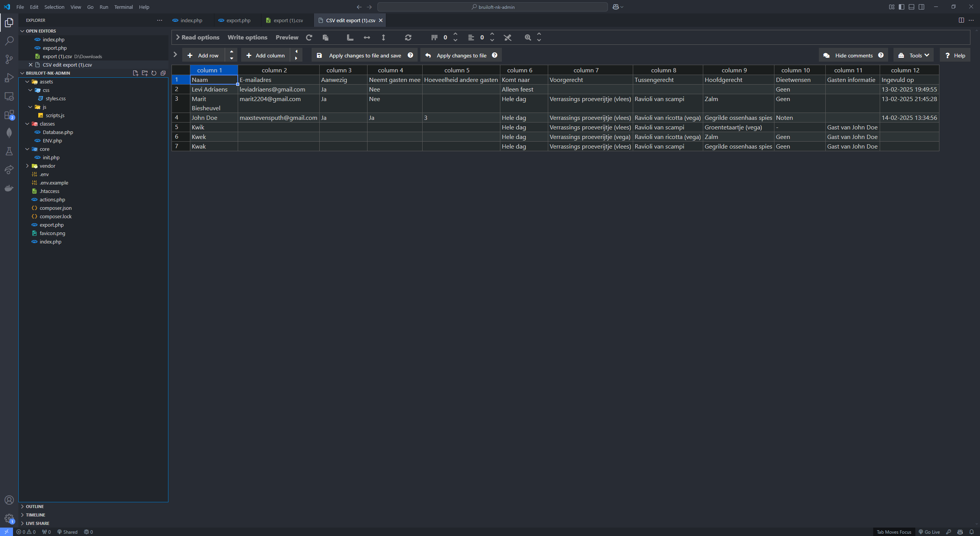Click the reload file icon next to Preview

(309, 38)
